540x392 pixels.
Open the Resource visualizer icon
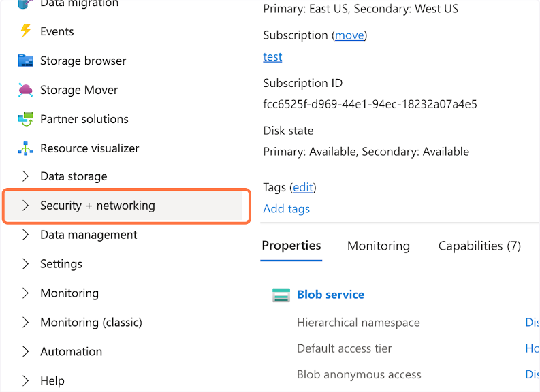tap(26, 148)
